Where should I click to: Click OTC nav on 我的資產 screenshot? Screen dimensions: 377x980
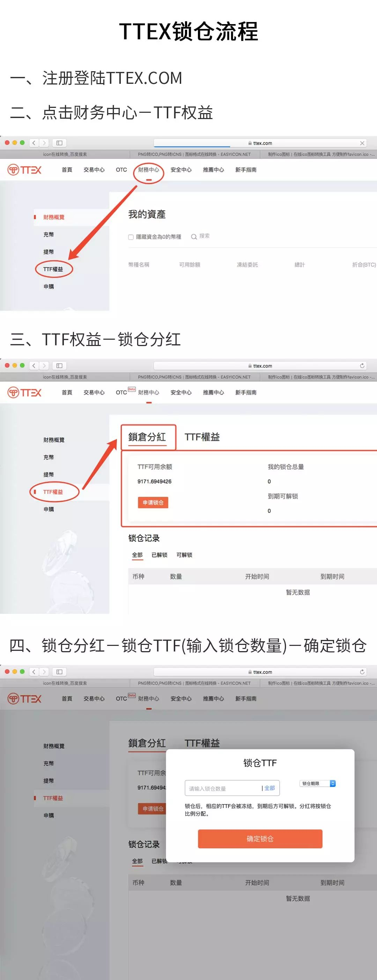(x=121, y=170)
